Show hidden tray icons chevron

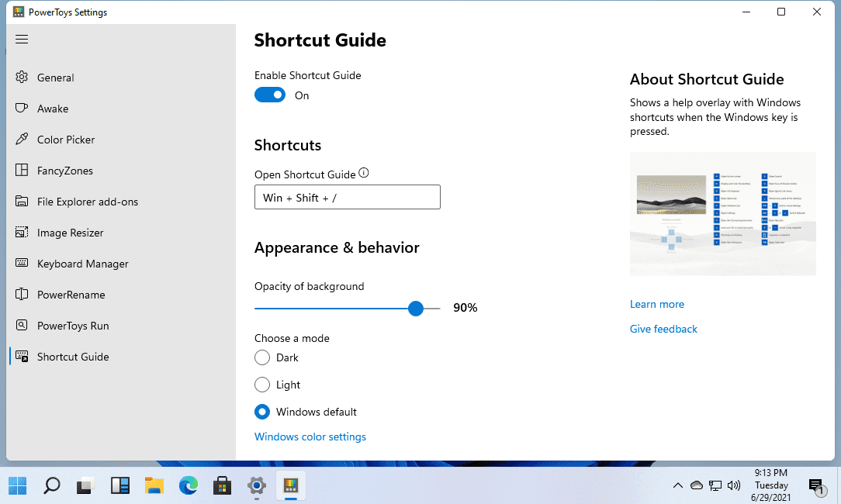pos(678,485)
